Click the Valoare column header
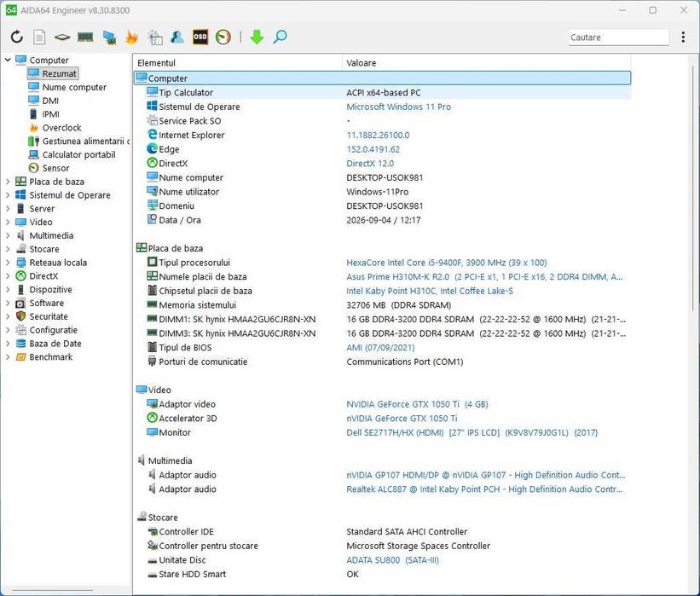The height and width of the screenshot is (596, 700). tap(487, 63)
